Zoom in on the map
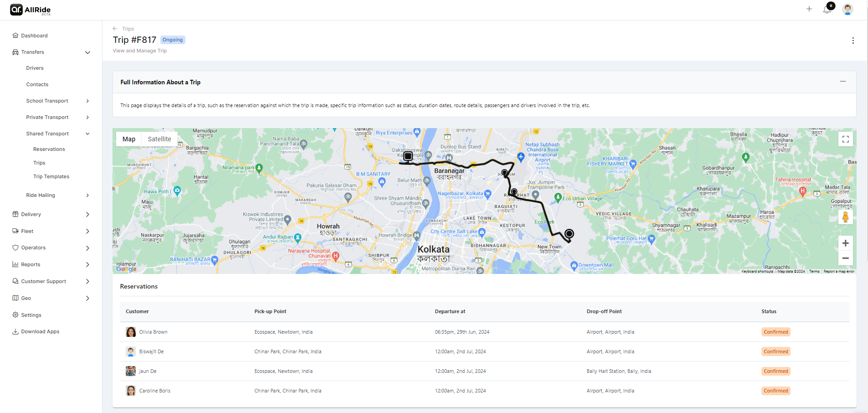Viewport: 868px width, 413px height. pyautogui.click(x=845, y=243)
